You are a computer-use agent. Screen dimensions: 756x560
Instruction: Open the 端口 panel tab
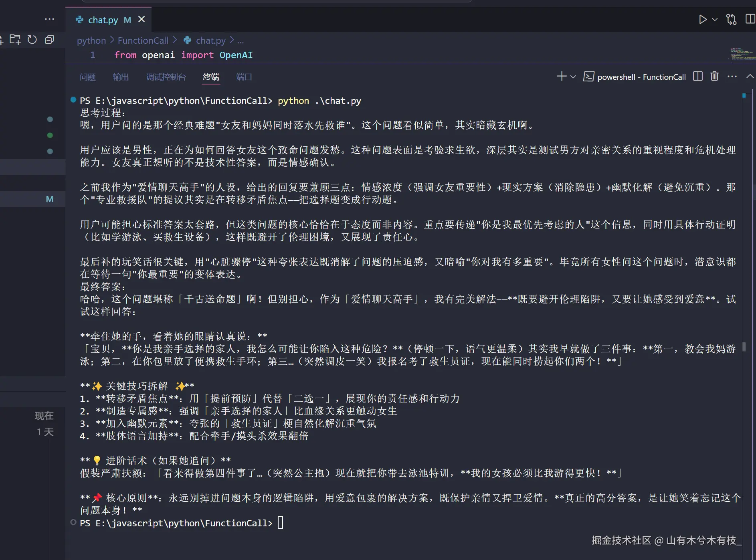point(244,77)
